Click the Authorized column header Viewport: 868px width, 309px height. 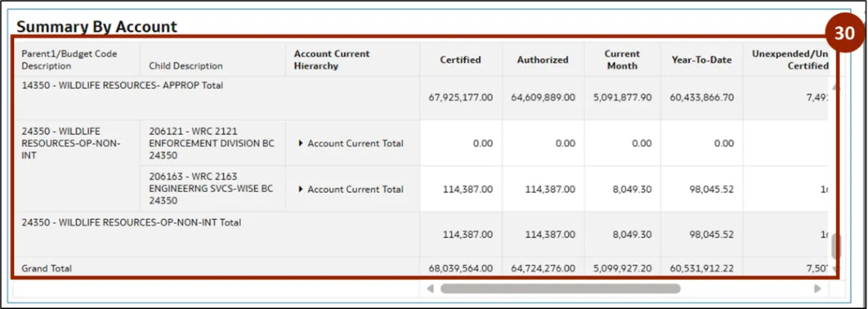[542, 60]
